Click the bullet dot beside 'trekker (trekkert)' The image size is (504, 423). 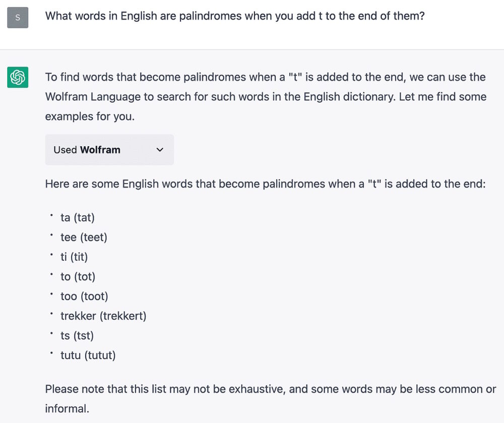(51, 314)
